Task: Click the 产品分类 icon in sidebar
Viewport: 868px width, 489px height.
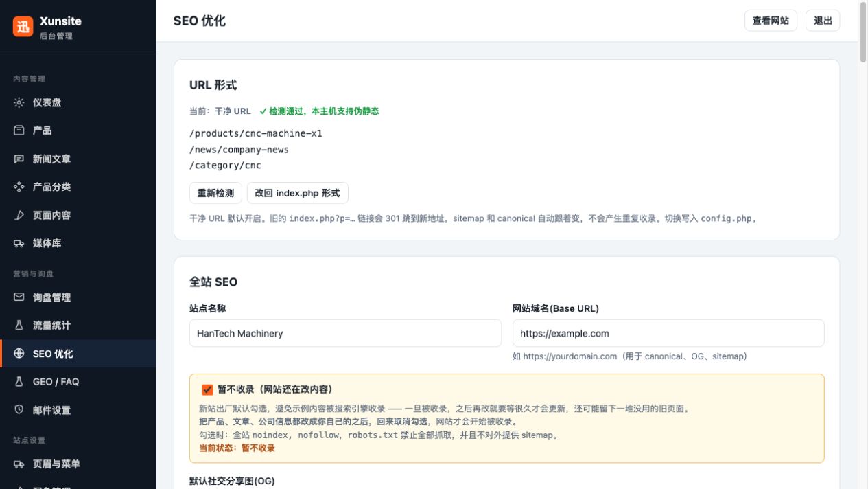Action: coord(19,187)
